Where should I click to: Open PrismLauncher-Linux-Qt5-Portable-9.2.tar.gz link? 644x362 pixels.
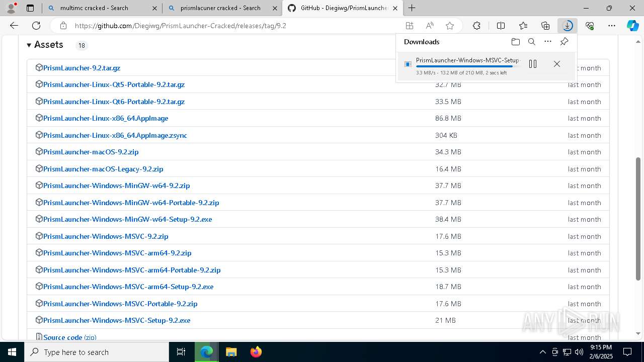(114, 84)
